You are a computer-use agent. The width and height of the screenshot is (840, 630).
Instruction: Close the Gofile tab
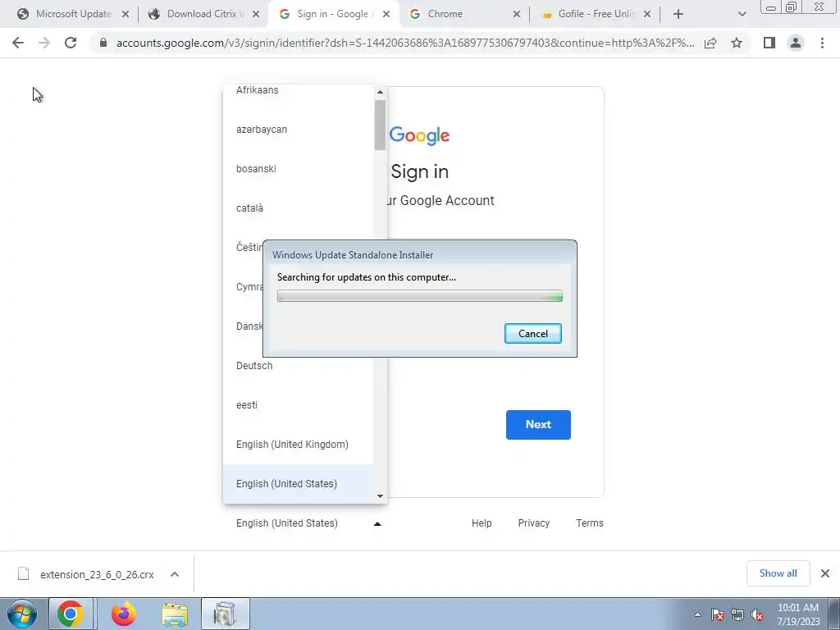click(647, 15)
